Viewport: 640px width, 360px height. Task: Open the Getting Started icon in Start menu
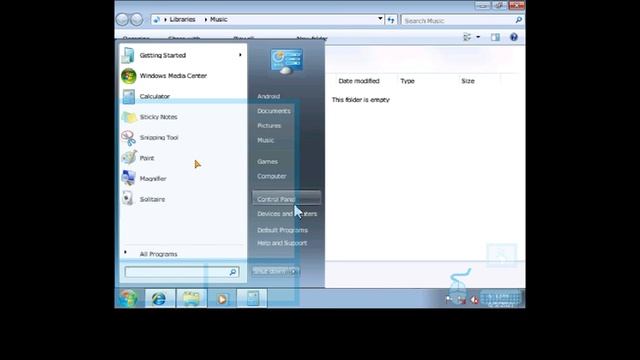coord(128,55)
